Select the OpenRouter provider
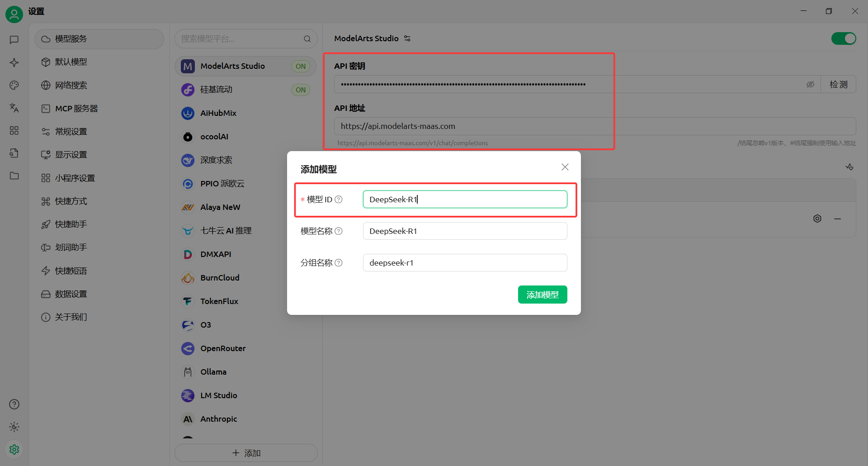The width and height of the screenshot is (868, 466). point(245,348)
